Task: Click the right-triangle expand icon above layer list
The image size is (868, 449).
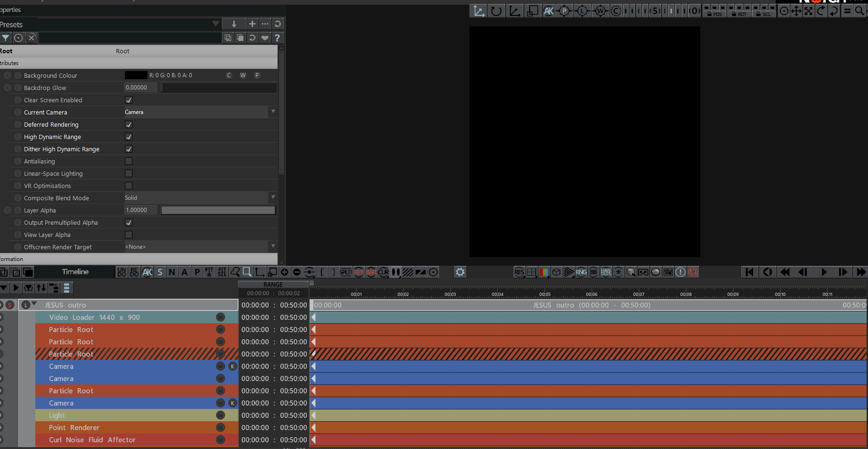Action: (16, 287)
